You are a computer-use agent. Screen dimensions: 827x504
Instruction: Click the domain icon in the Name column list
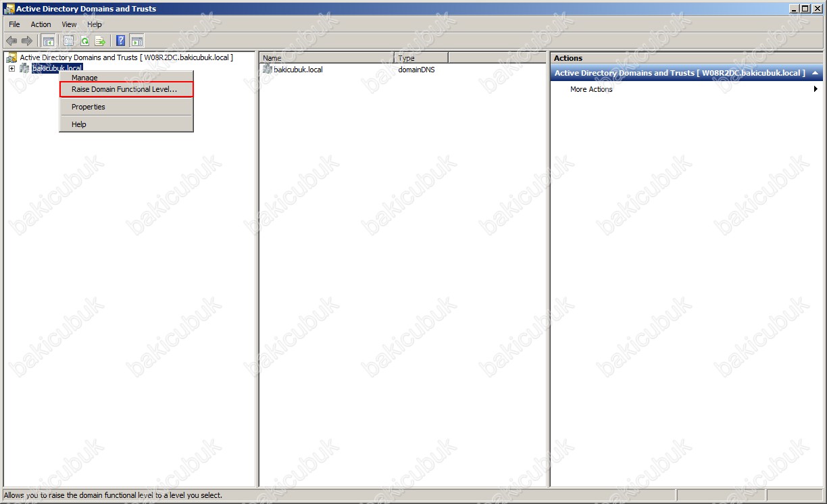(268, 70)
